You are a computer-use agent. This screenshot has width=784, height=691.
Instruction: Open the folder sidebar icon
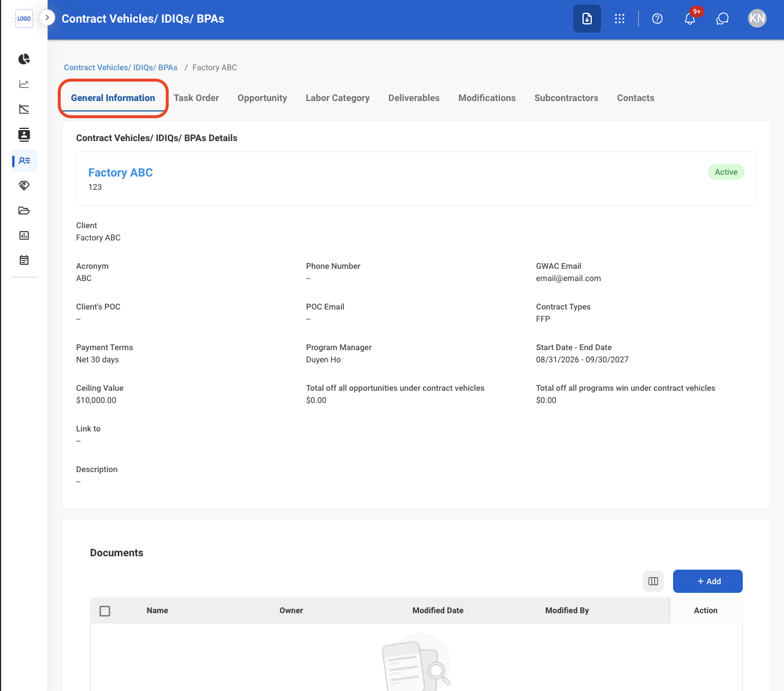[x=24, y=210]
